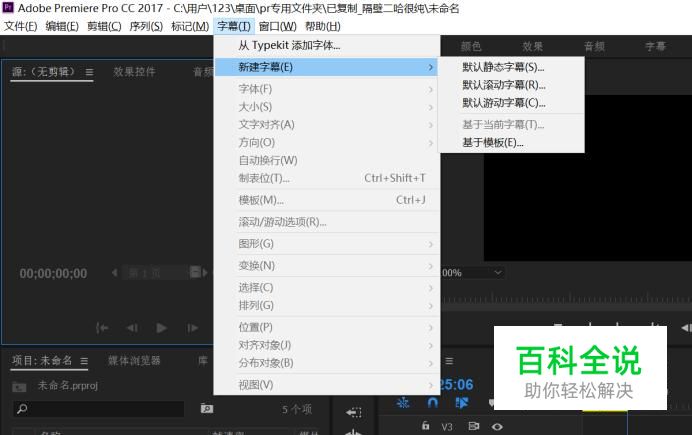Expand the 位置(P) submenu
692x435 pixels.
pos(327,327)
